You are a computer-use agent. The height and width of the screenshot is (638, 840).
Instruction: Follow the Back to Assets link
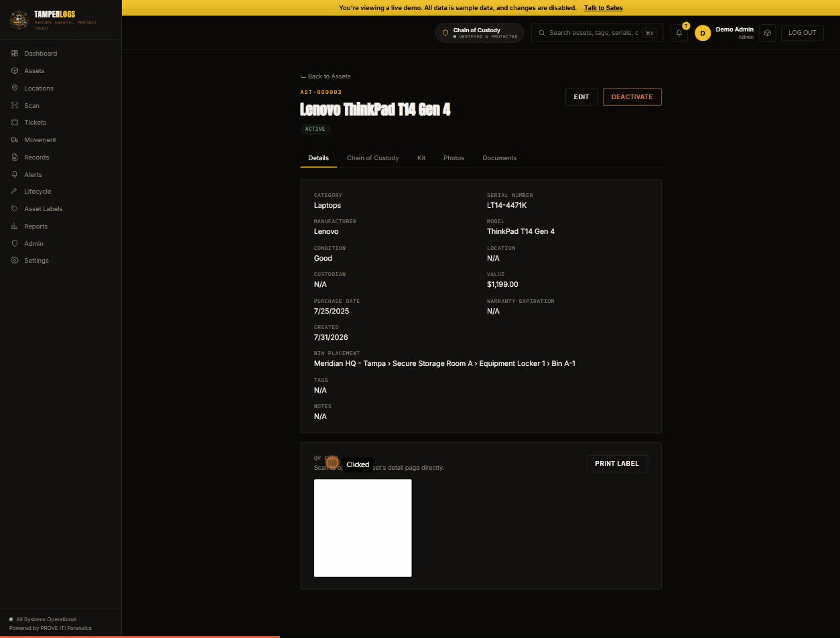326,76
